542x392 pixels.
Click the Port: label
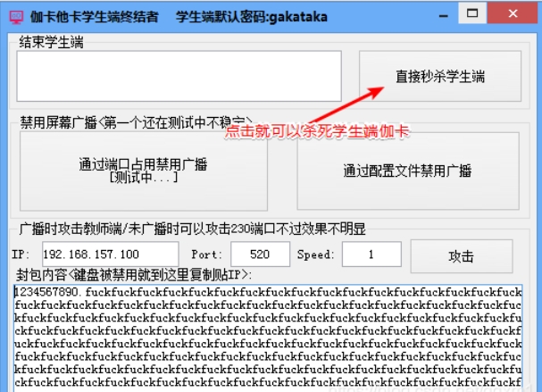point(206,254)
